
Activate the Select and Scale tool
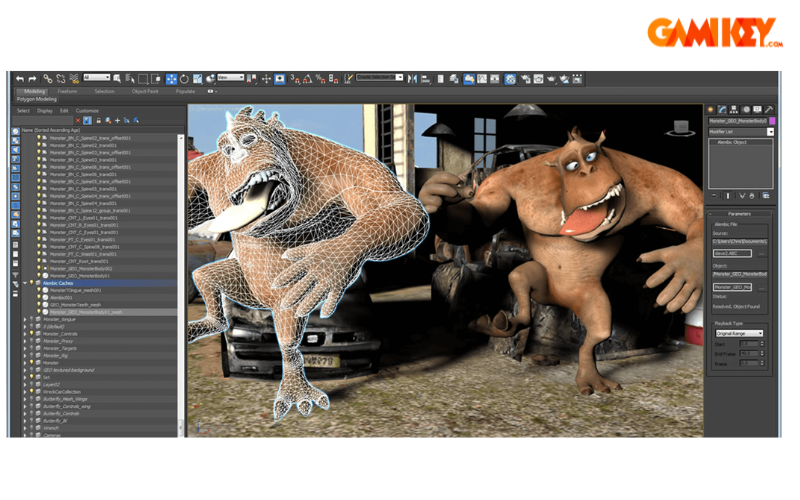197,79
